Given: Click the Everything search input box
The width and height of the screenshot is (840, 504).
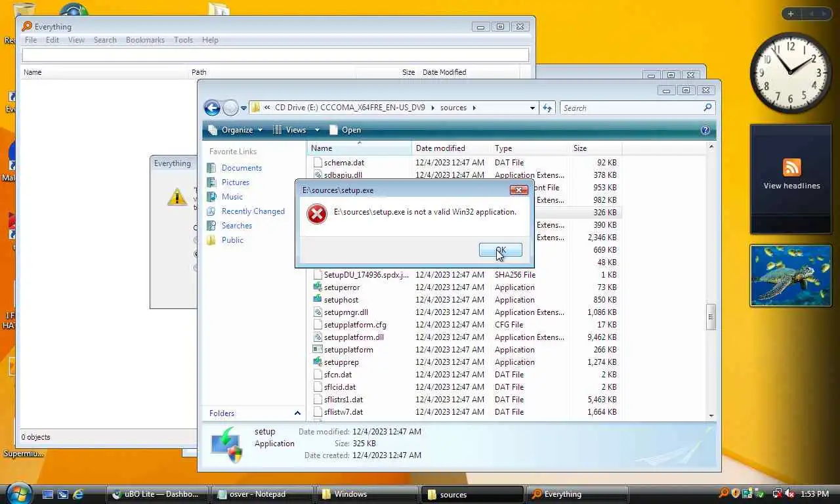Looking at the screenshot, I should point(276,55).
